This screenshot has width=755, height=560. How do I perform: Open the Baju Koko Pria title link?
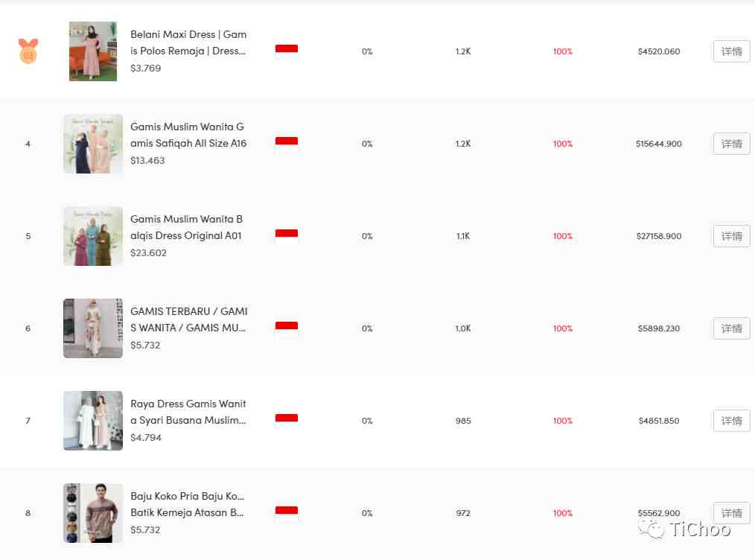(x=188, y=504)
